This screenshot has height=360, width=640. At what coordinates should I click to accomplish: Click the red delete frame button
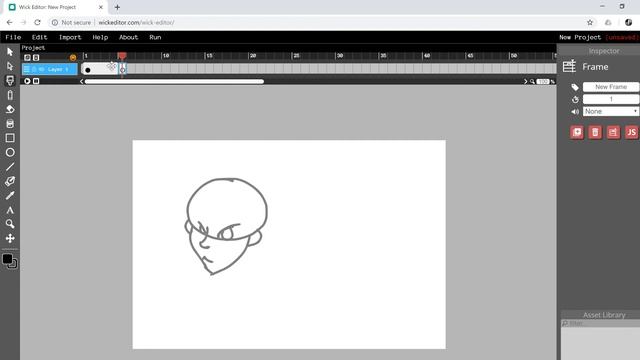pos(595,132)
